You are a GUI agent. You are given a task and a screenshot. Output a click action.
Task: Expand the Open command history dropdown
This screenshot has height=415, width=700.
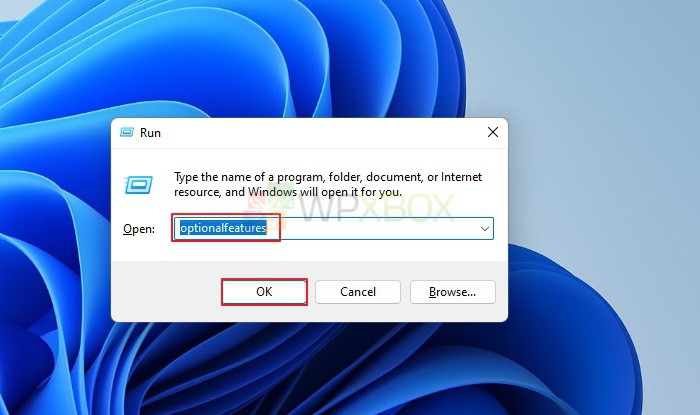(484, 228)
